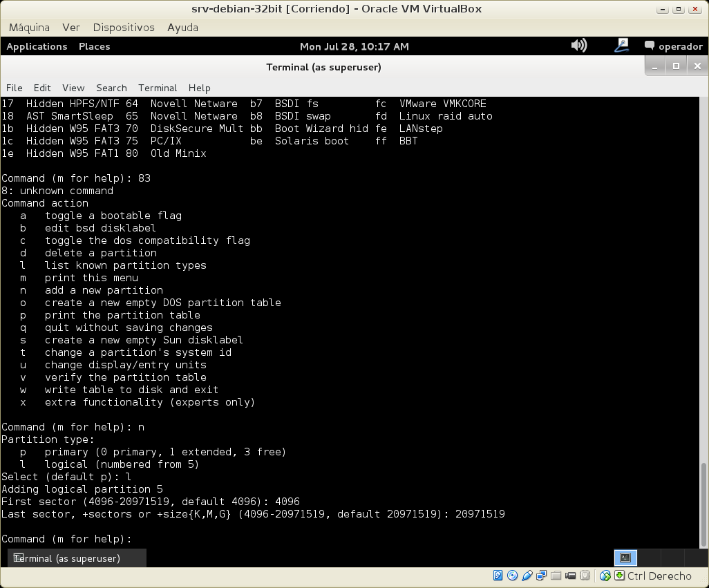The width and height of the screenshot is (709, 588).
Task: Click the date and time clock
Action: pyautogui.click(x=354, y=46)
